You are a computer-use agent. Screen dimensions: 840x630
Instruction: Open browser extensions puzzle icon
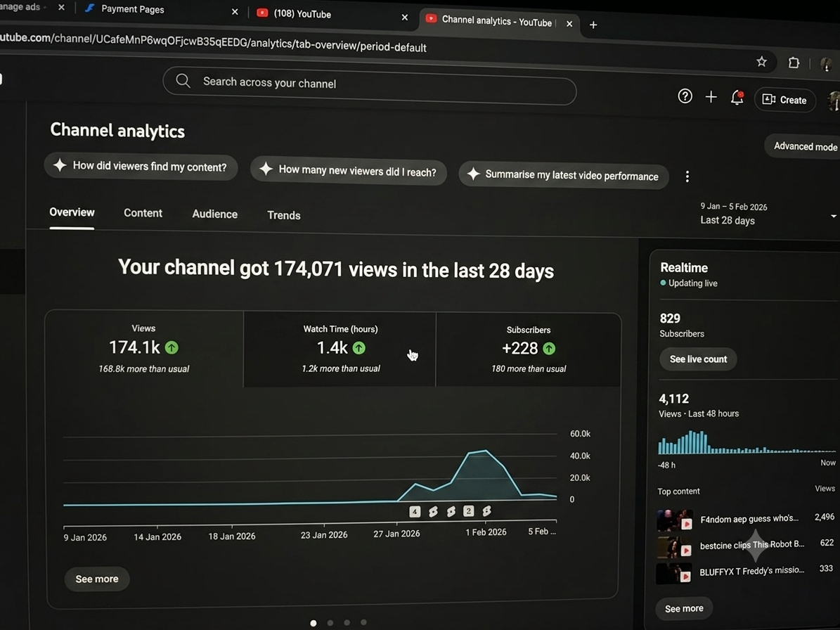794,63
